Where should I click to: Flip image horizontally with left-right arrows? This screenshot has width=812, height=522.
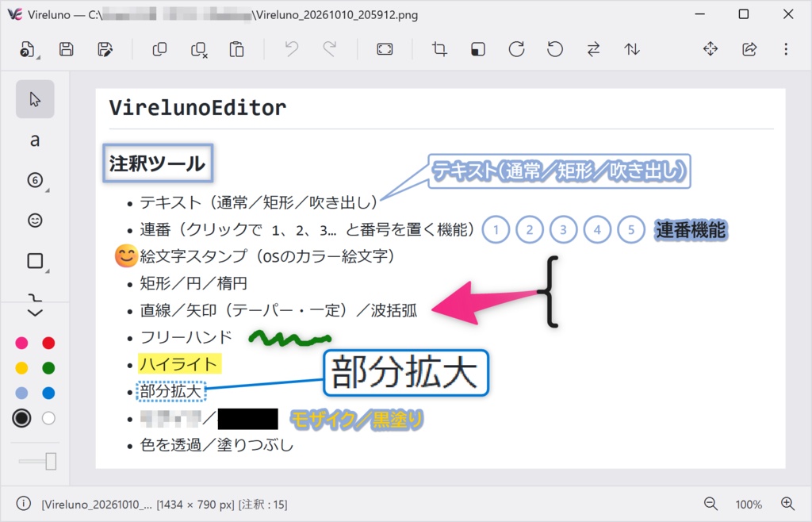pyautogui.click(x=593, y=49)
